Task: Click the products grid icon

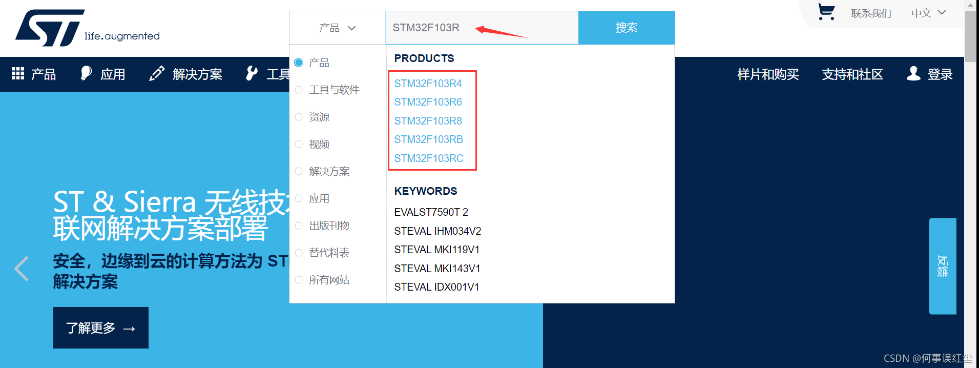Action: [x=18, y=73]
